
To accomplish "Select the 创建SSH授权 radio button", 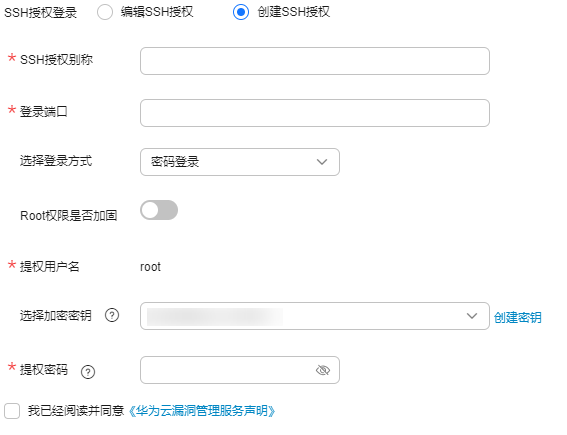I will click(241, 12).
